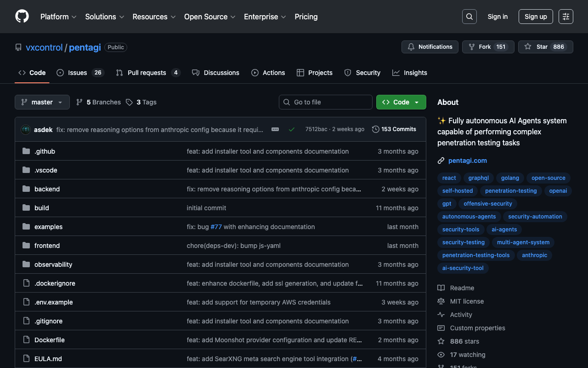Screen dimensions: 588x368
Task: Open the search magnifier icon
Action: click(x=469, y=17)
